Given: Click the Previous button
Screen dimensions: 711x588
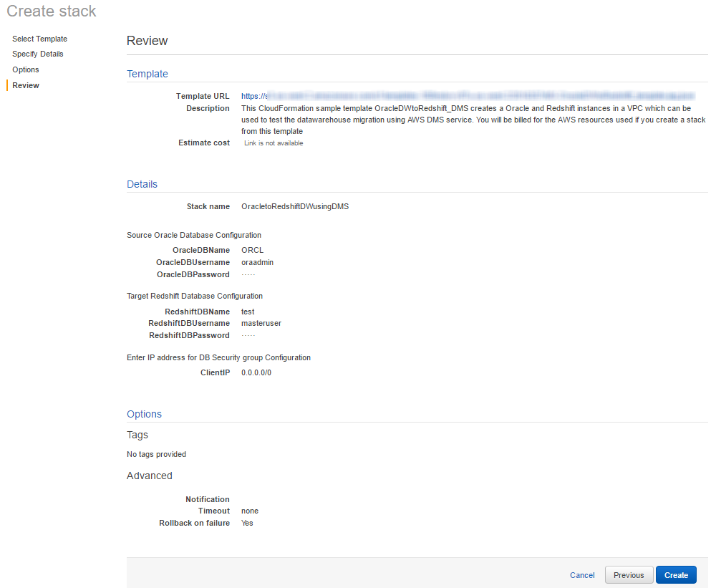Looking at the screenshot, I should coord(629,574).
